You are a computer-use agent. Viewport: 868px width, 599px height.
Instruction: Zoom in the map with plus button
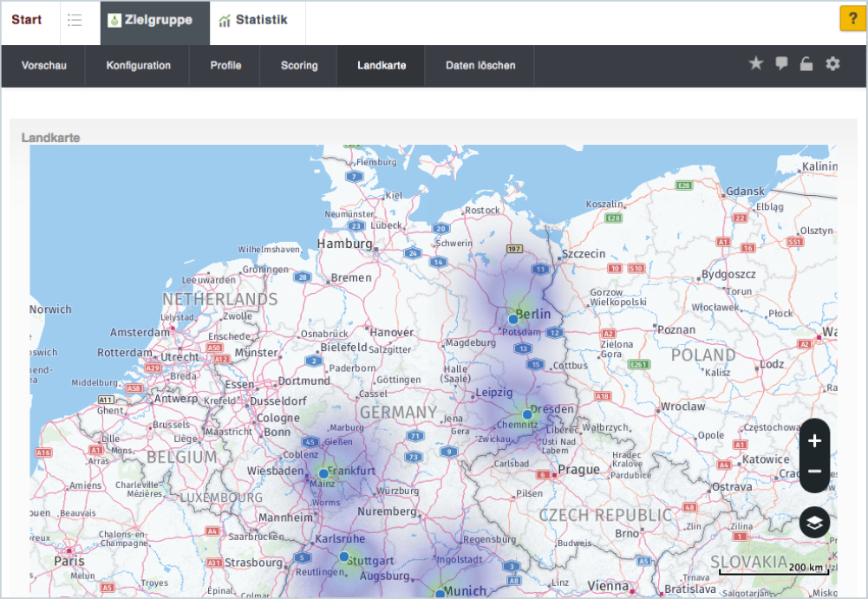pos(814,441)
